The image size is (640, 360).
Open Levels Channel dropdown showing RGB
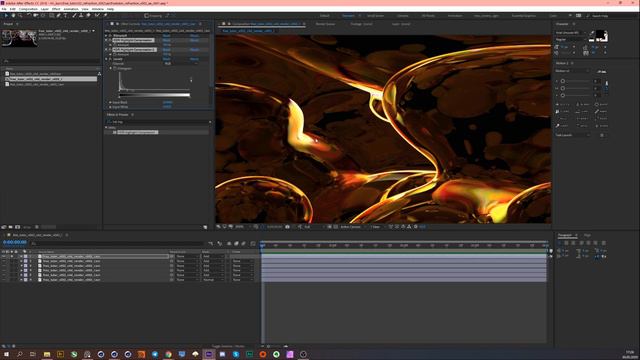pos(180,64)
